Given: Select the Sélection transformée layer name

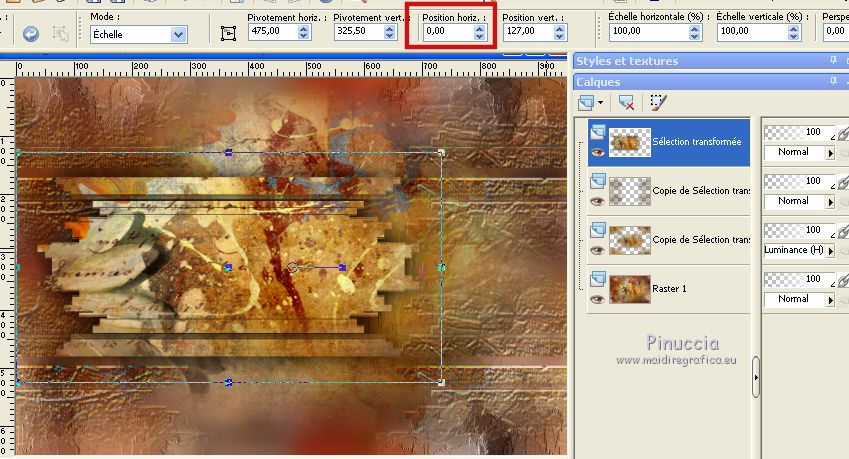Looking at the screenshot, I should pyautogui.click(x=696, y=142).
